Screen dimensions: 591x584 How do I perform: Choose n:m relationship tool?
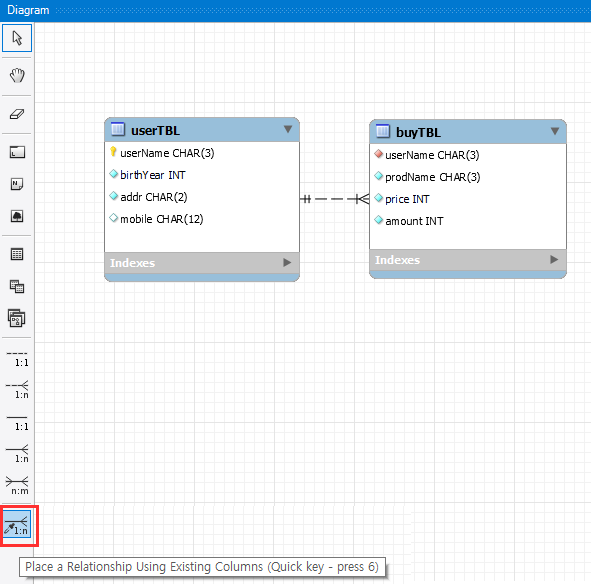point(17,486)
